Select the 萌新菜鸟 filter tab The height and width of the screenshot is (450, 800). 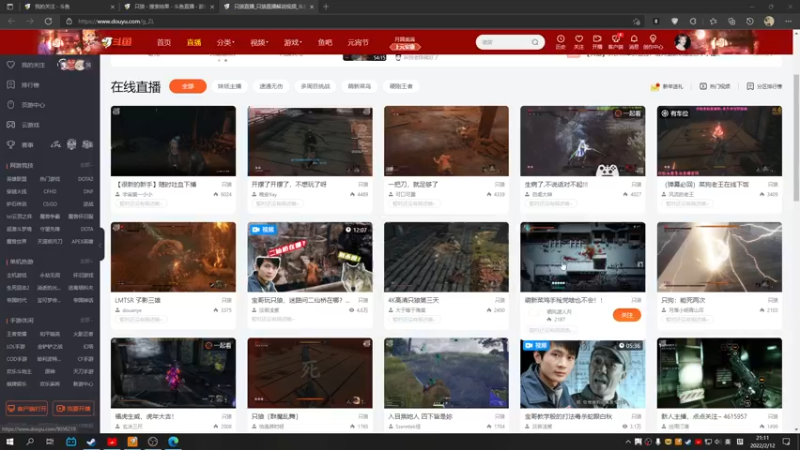pos(359,86)
